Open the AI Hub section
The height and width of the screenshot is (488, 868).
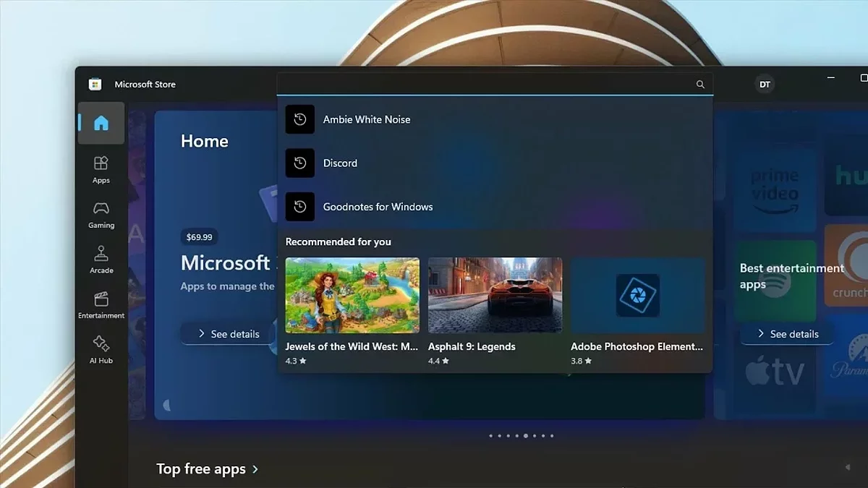pyautogui.click(x=101, y=349)
